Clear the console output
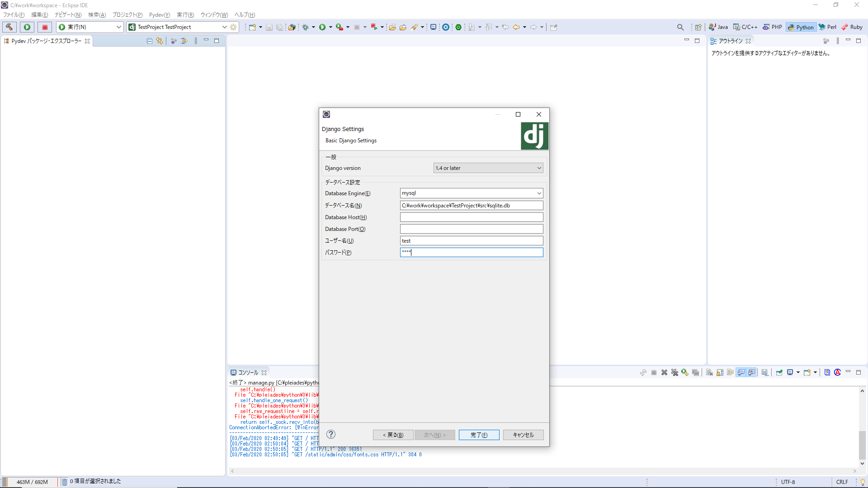This screenshot has height=488, width=868. click(710, 372)
